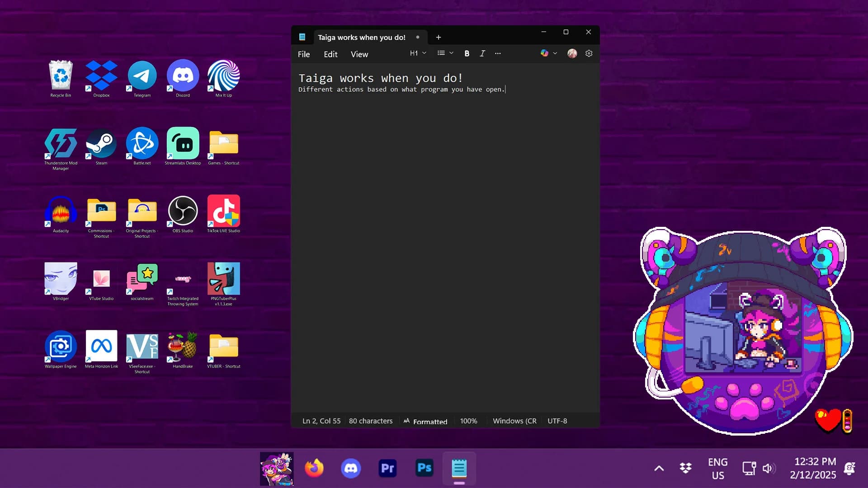Open the volume speaker tray icon

[769, 469]
